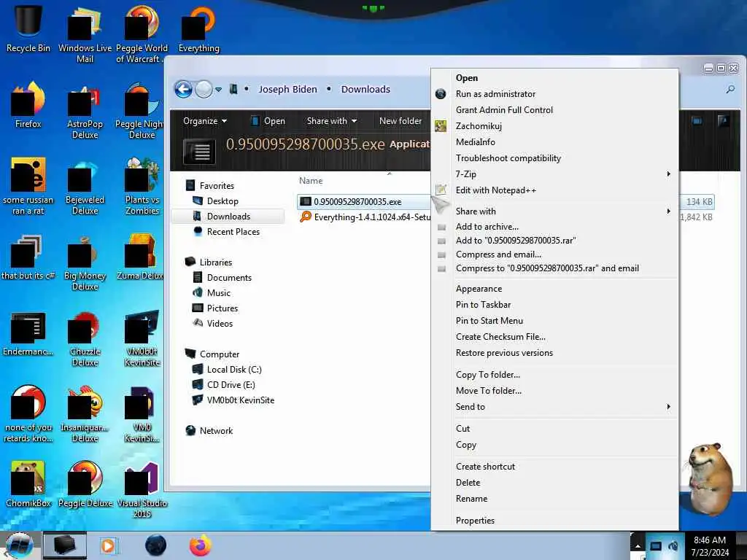Select Zachomikuj in the context menu
747x560 pixels.
(x=554, y=126)
